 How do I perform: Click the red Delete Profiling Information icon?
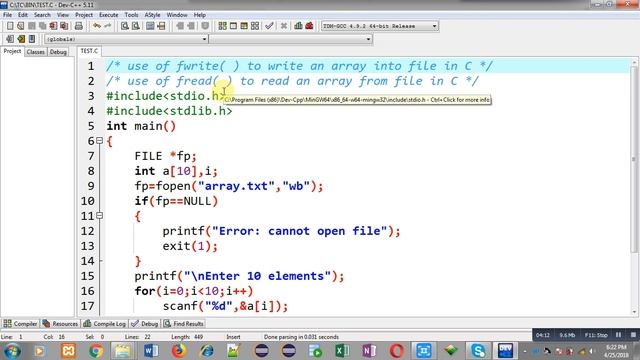tap(309, 26)
